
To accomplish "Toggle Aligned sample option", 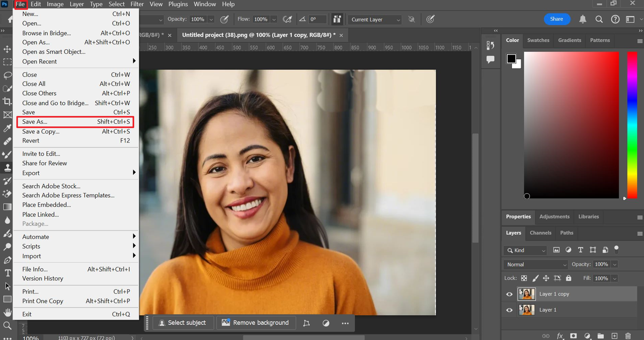I will coord(337,19).
